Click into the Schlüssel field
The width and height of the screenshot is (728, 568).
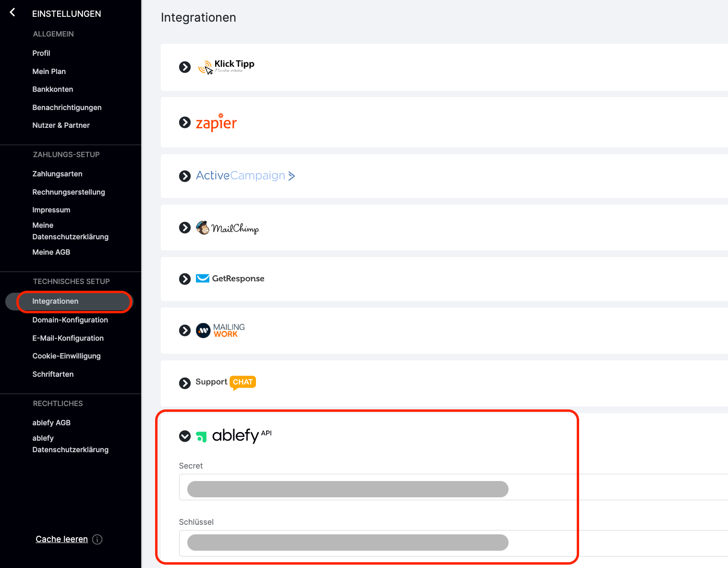tap(453, 543)
